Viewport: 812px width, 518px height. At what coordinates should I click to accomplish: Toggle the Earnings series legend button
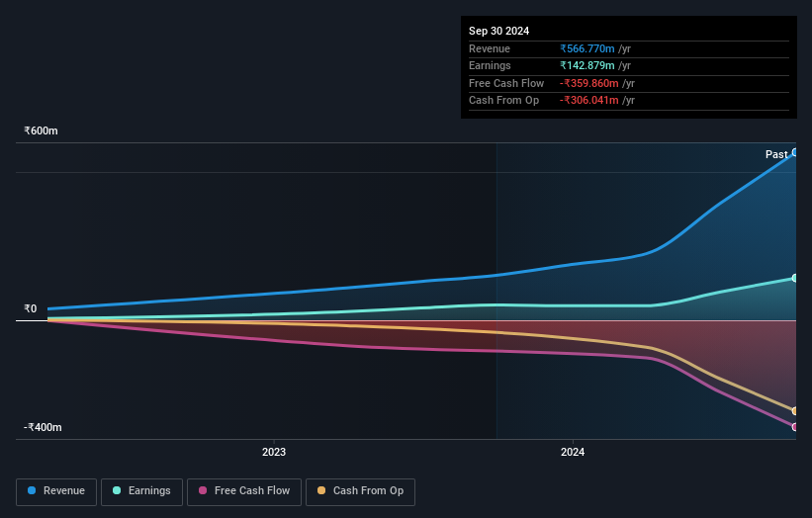point(141,491)
